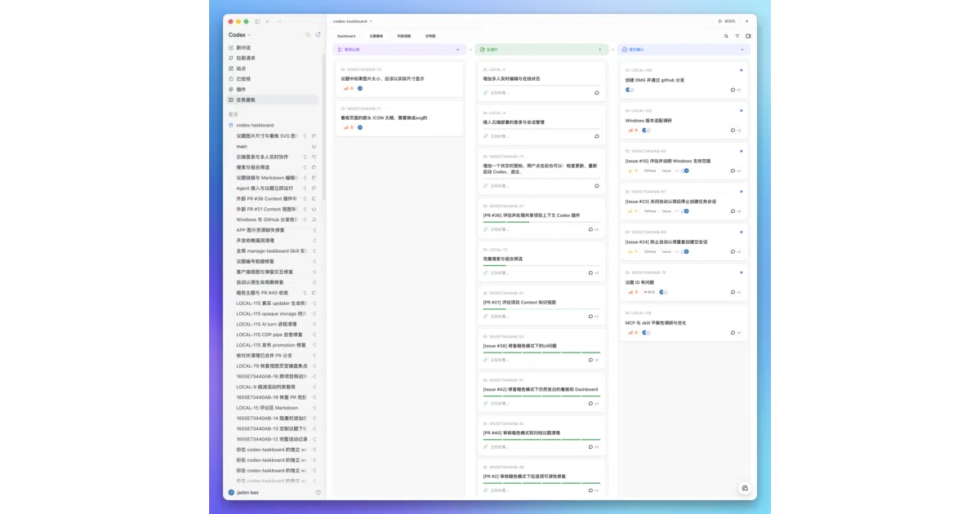Image resolution: width=980 pixels, height=514 pixels.
Task: Open the Codex dropdown in the sidebar header
Action: (240, 35)
